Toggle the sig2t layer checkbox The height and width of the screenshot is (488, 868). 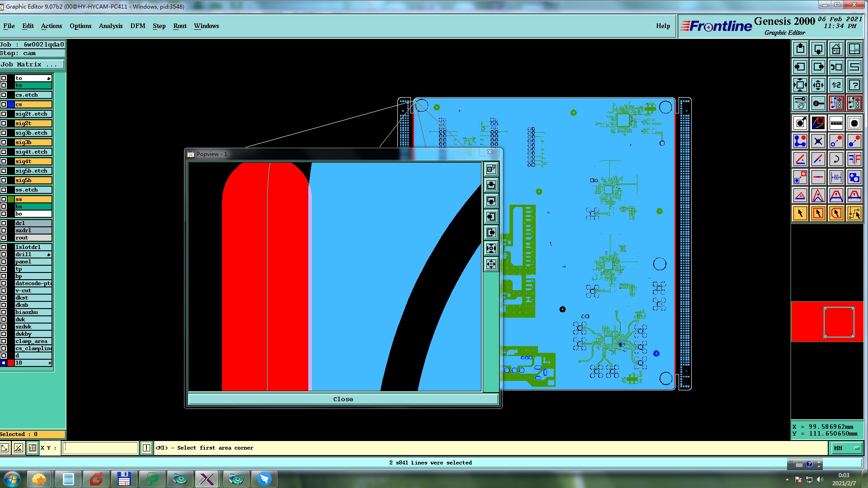point(4,123)
